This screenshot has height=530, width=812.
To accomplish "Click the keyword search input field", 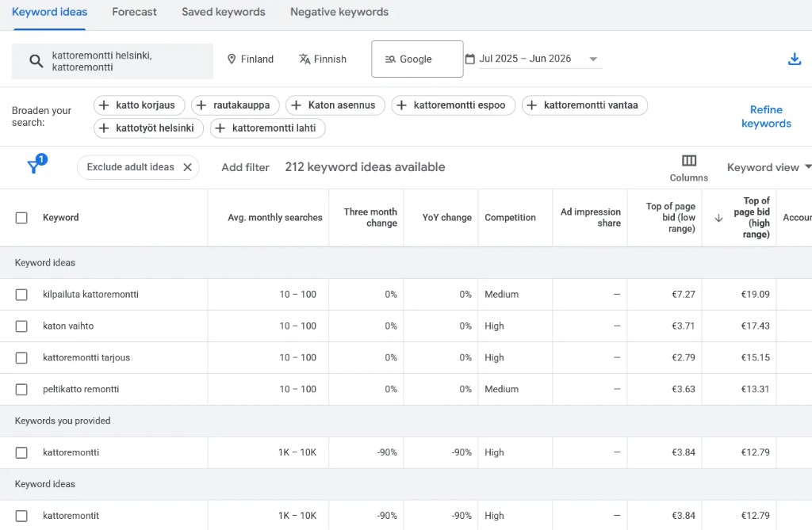I will pos(113,61).
